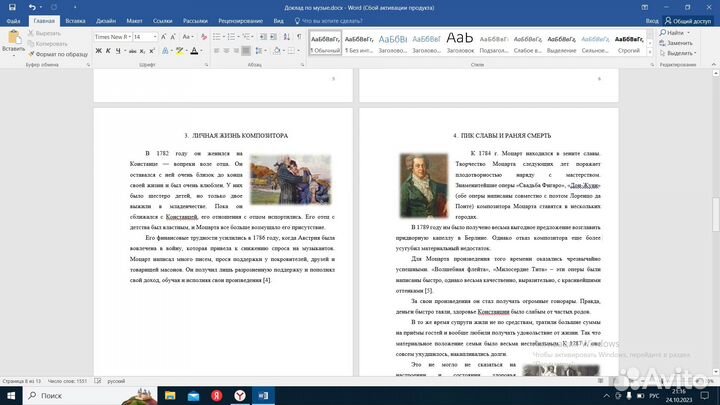720x405 pixels.
Task: Click the Заменить (Replace) button
Action: (x=677, y=43)
